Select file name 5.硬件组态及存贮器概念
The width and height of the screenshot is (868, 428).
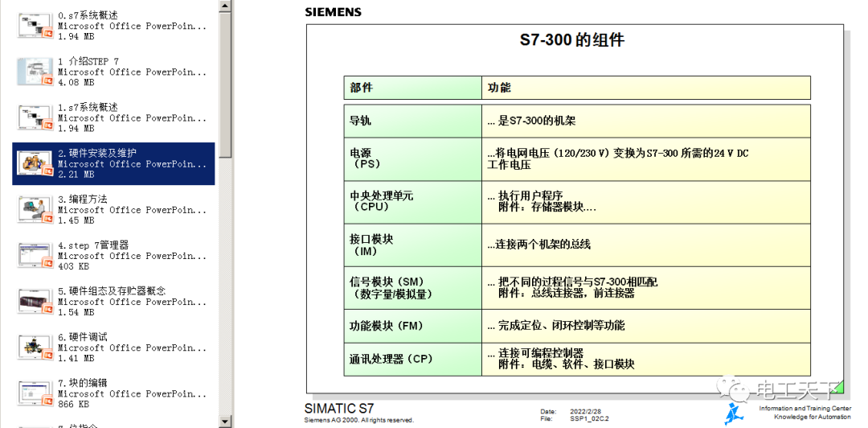click(112, 291)
